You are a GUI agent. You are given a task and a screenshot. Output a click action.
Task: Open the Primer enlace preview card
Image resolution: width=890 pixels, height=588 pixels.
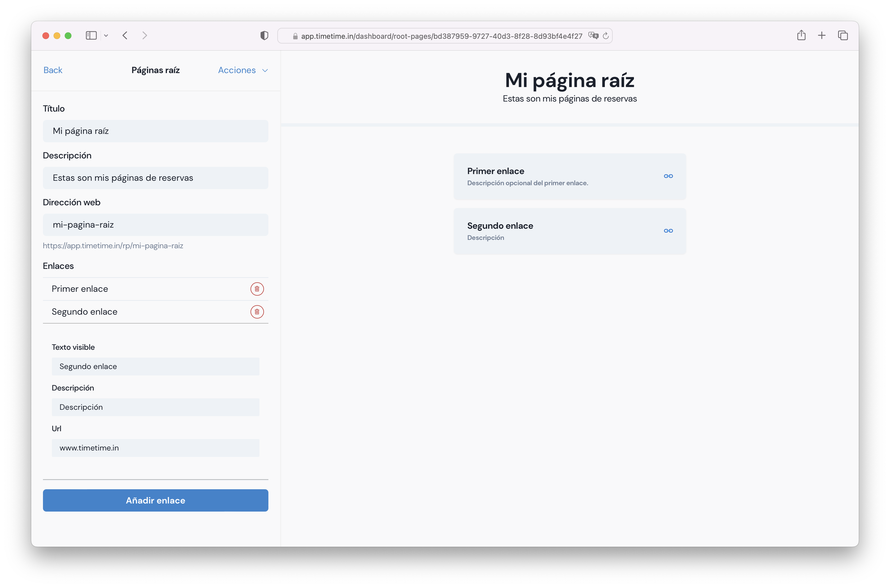pos(570,176)
